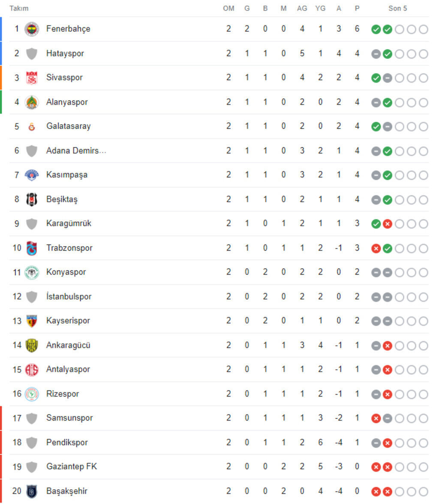Click the Sivasspor club logo

(32, 78)
